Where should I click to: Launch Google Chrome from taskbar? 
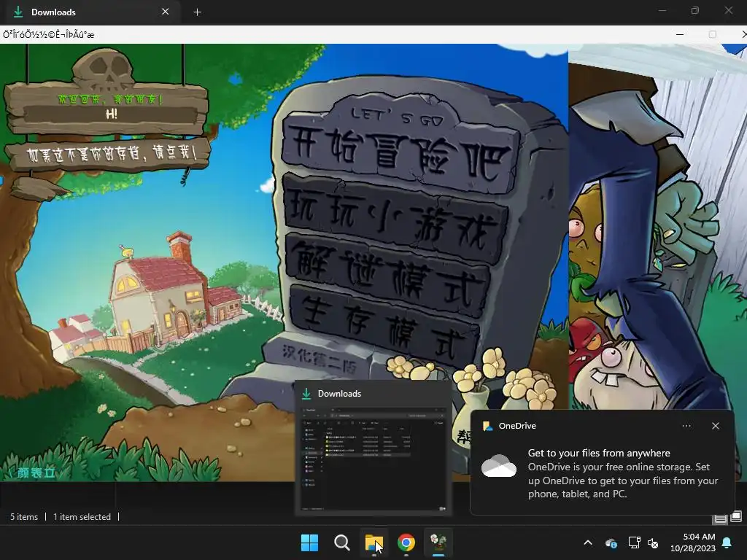pos(406,542)
